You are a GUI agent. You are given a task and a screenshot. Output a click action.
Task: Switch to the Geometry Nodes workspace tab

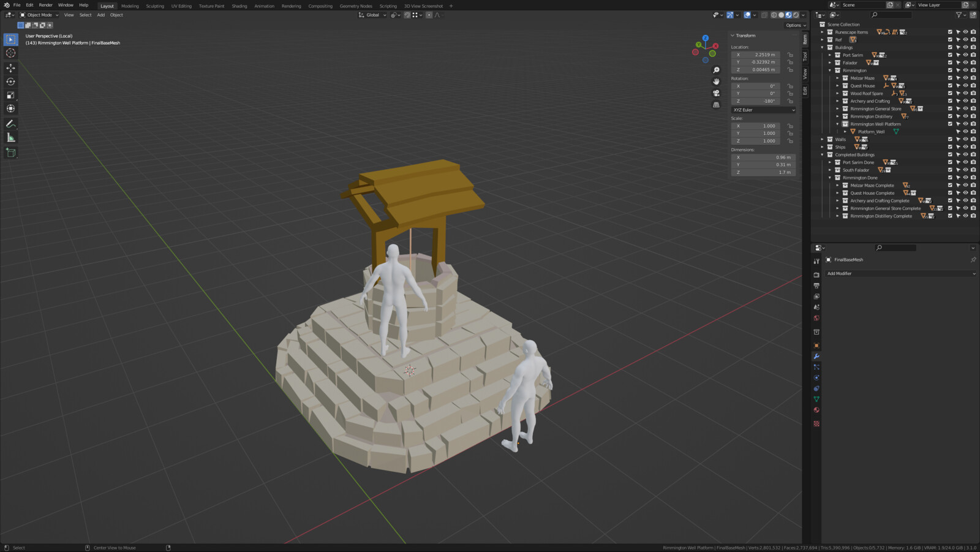point(356,6)
